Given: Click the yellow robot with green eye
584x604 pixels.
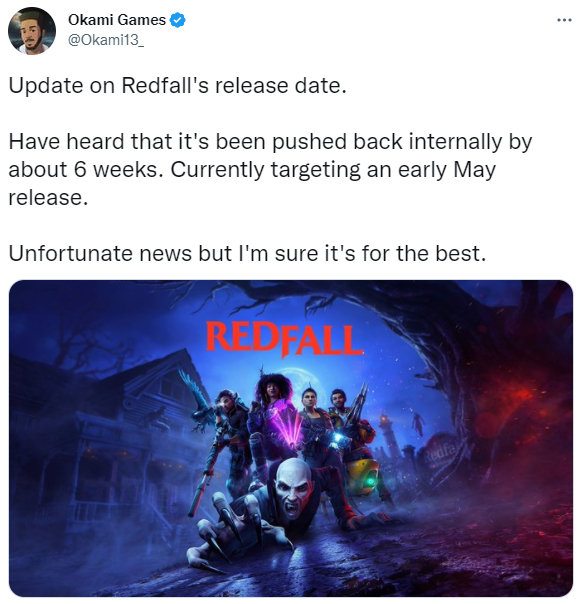Looking at the screenshot, I should 364,476.
